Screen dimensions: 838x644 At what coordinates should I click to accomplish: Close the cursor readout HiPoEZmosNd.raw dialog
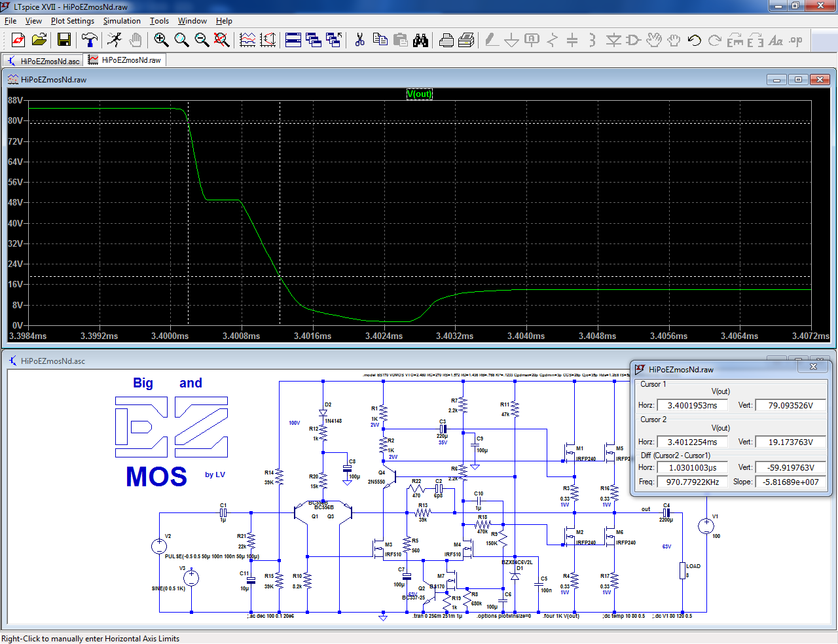tap(813, 367)
